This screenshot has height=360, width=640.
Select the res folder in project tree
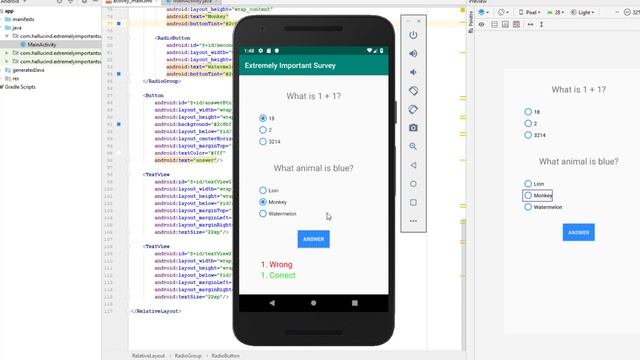[x=16, y=78]
